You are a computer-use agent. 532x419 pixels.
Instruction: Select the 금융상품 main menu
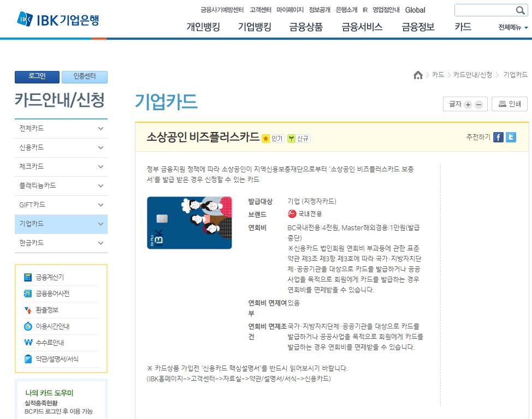(306, 27)
